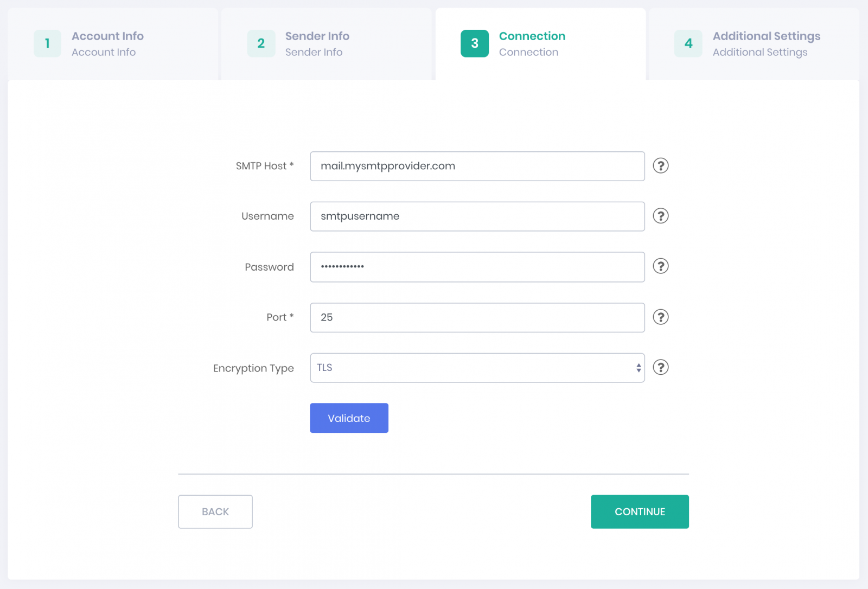Select the Connection tab title
Image resolution: width=868 pixels, height=589 pixels.
[532, 36]
